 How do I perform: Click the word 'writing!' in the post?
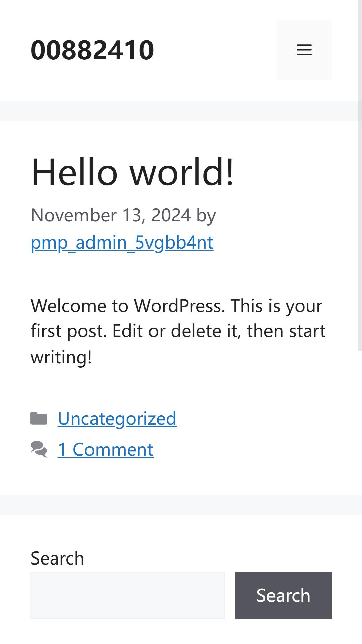[x=61, y=357]
